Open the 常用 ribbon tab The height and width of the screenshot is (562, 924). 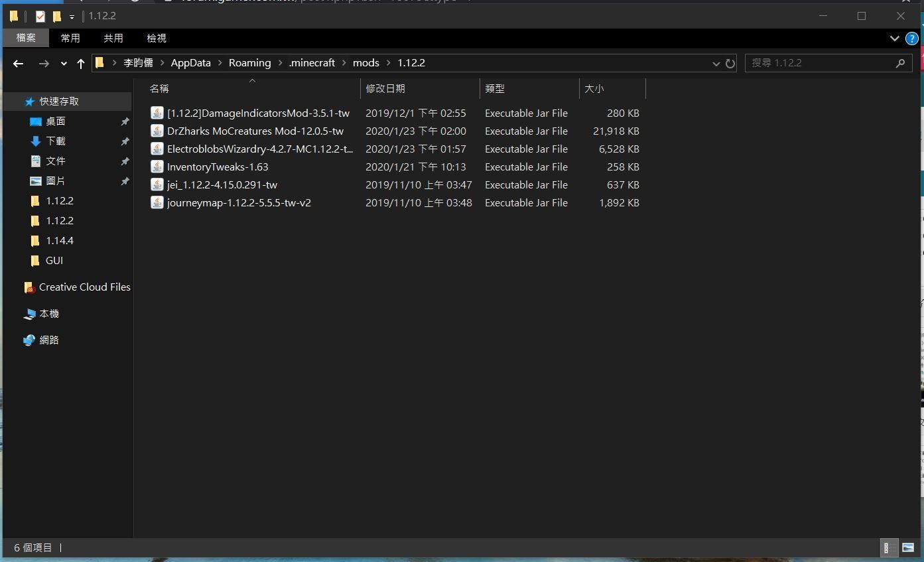pos(70,38)
